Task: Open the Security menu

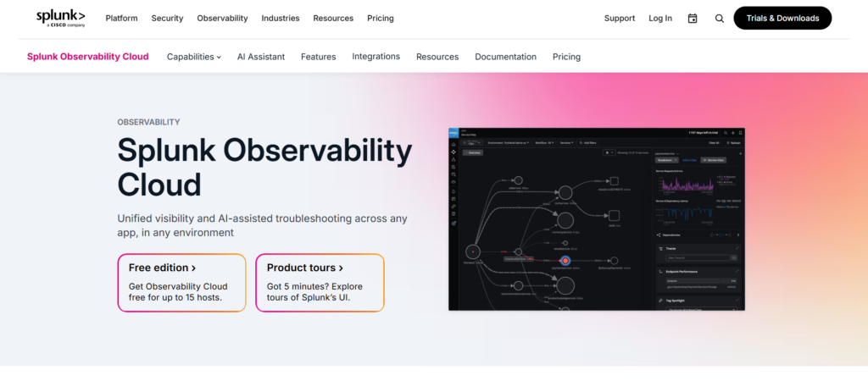Action: [x=167, y=19]
